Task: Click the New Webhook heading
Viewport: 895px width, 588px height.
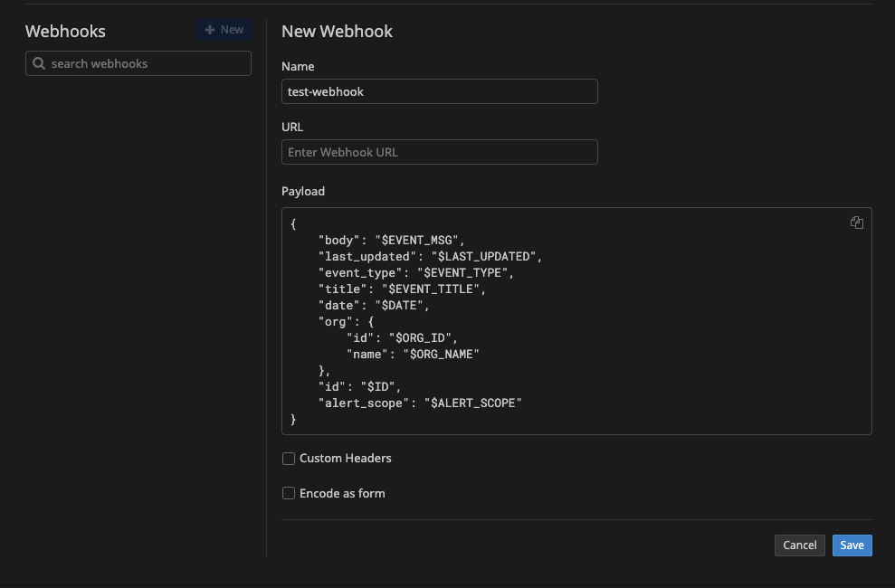Action: point(337,32)
